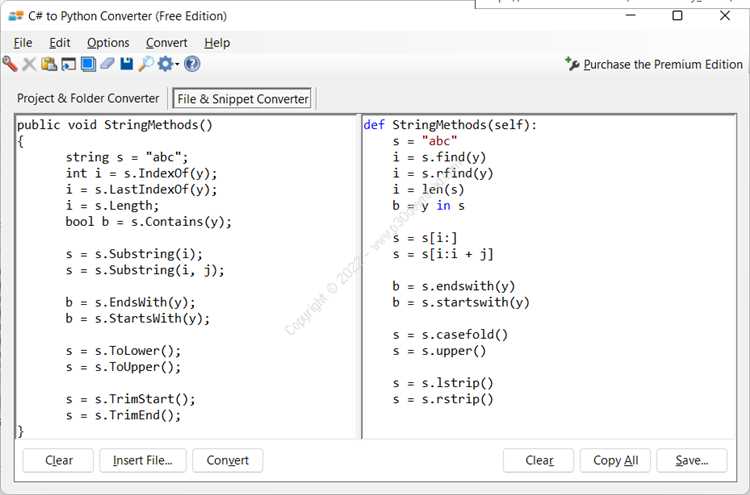Open the gear options dropdown arrow

click(177, 65)
